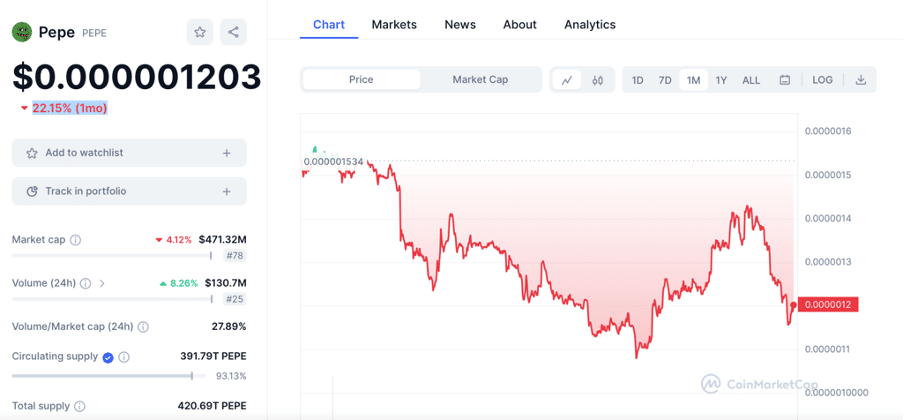The image size is (904, 420).
Task: Click the Circulating supply info icon
Action: (x=124, y=357)
